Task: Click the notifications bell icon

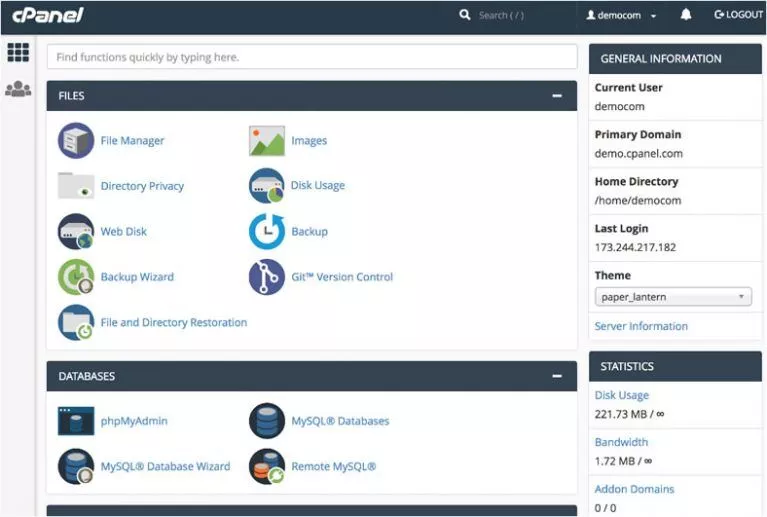Action: (686, 15)
